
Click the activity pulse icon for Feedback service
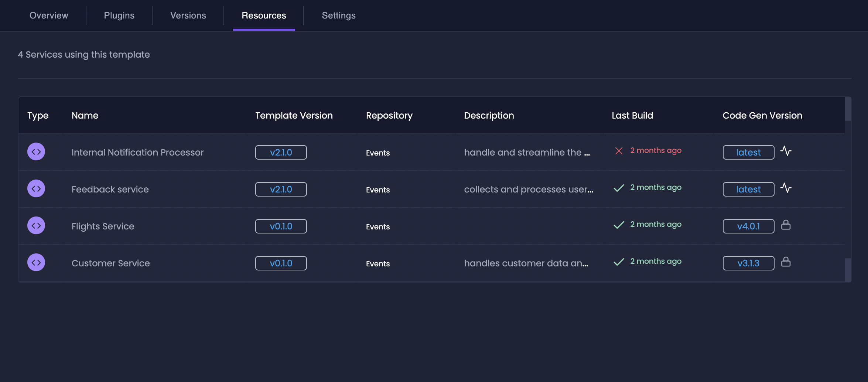click(x=786, y=188)
